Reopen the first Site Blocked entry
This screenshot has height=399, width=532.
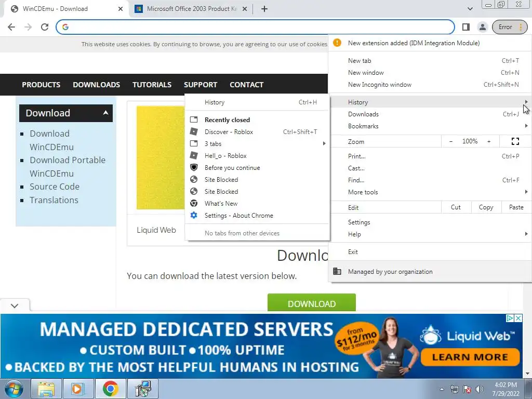pos(257,179)
